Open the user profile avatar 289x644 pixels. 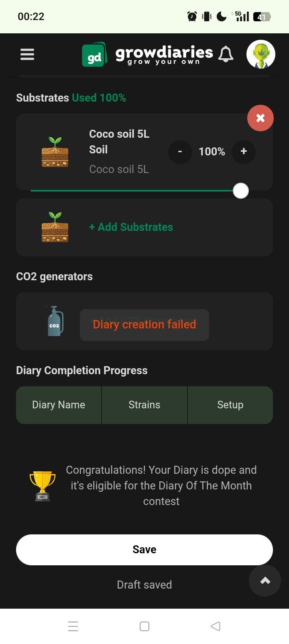click(x=261, y=54)
